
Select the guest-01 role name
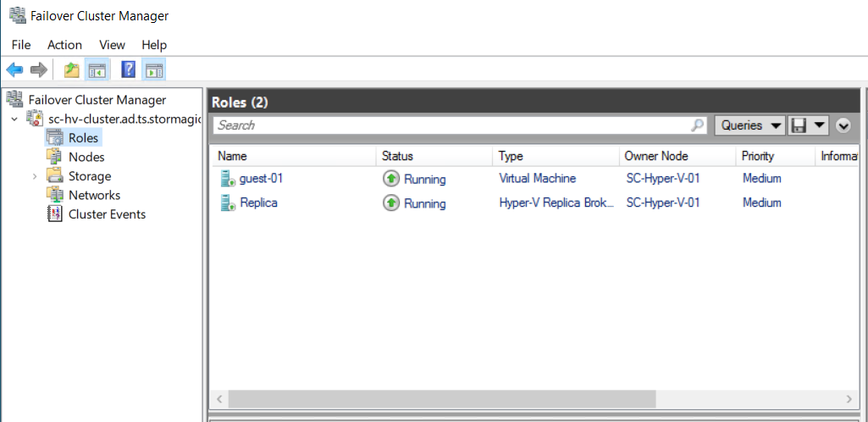tap(262, 179)
